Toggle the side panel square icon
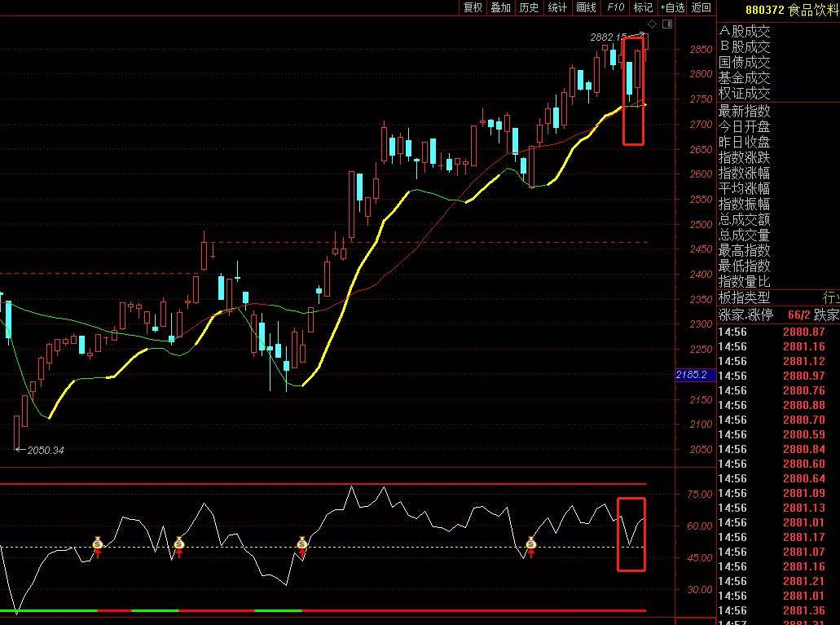Viewport: 840px width, 625px height. pos(667,24)
